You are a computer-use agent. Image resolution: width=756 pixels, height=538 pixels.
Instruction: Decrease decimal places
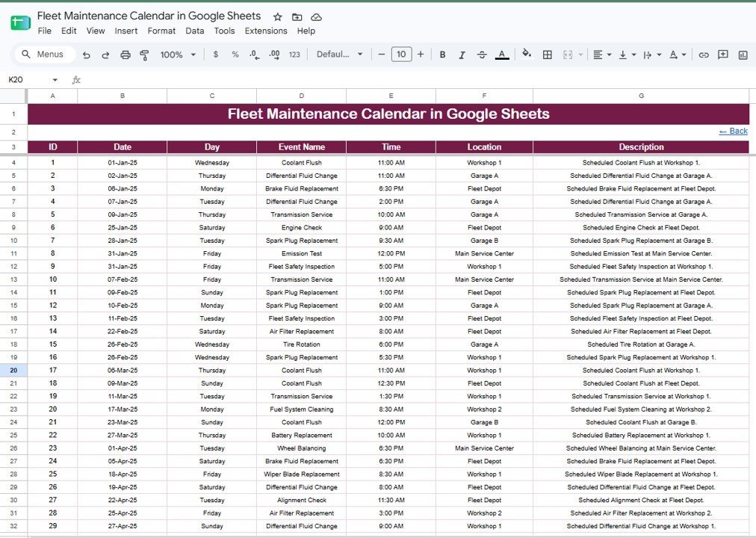(255, 55)
